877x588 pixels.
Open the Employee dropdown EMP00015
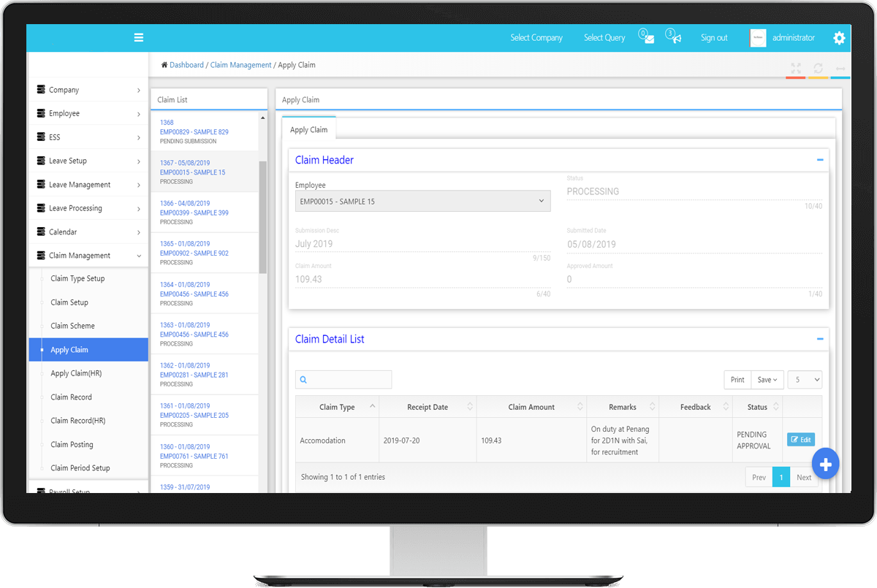[x=422, y=201]
